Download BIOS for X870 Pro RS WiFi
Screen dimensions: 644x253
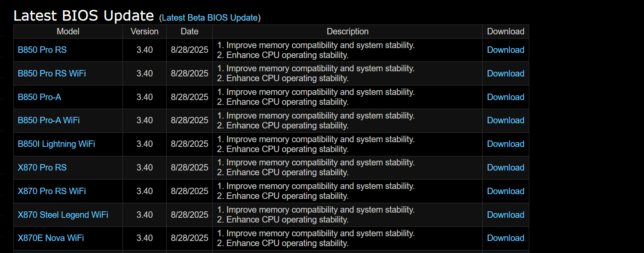click(506, 191)
